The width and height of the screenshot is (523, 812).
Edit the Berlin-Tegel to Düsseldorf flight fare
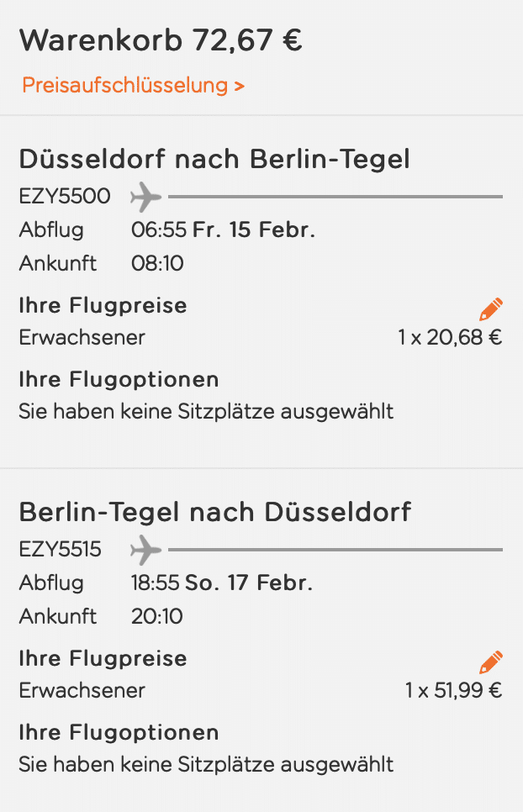(491, 662)
